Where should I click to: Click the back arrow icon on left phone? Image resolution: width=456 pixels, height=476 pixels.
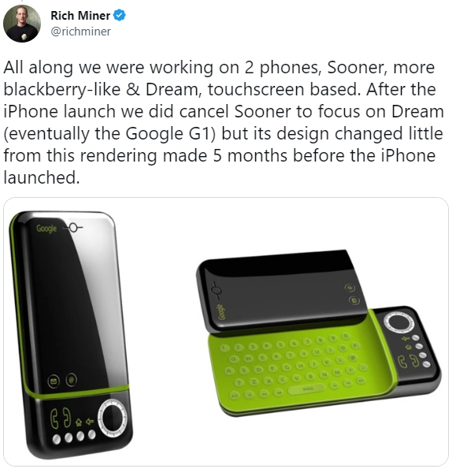pyautogui.click(x=89, y=422)
